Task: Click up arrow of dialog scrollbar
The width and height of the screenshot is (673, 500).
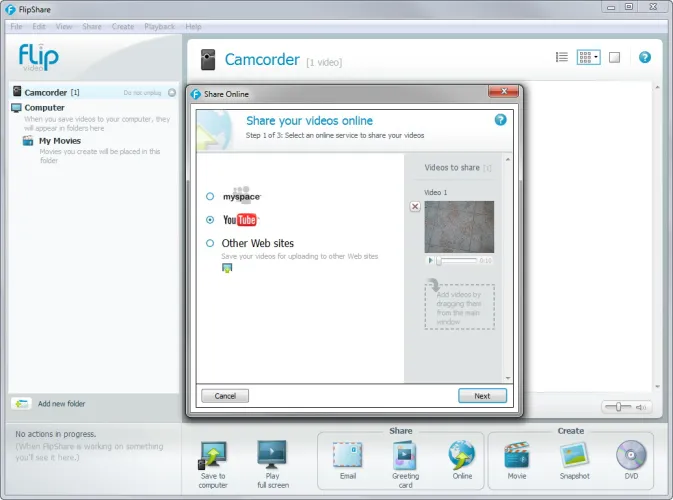Action: (x=508, y=159)
